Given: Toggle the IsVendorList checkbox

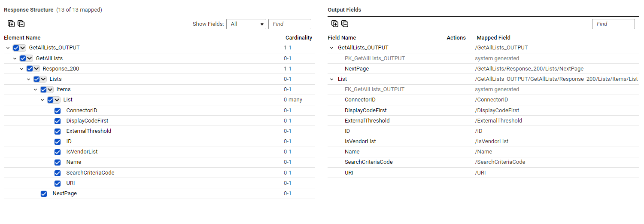Looking at the screenshot, I should click(58, 152).
